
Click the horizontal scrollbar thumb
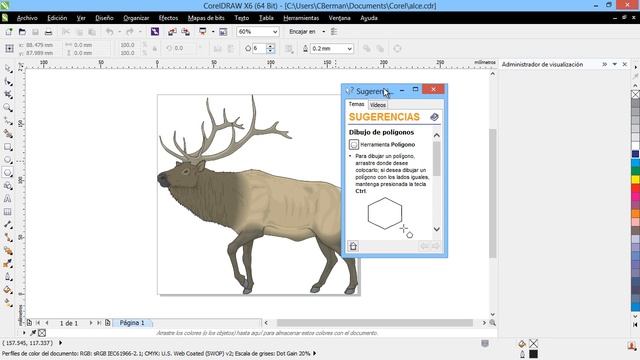(375, 323)
